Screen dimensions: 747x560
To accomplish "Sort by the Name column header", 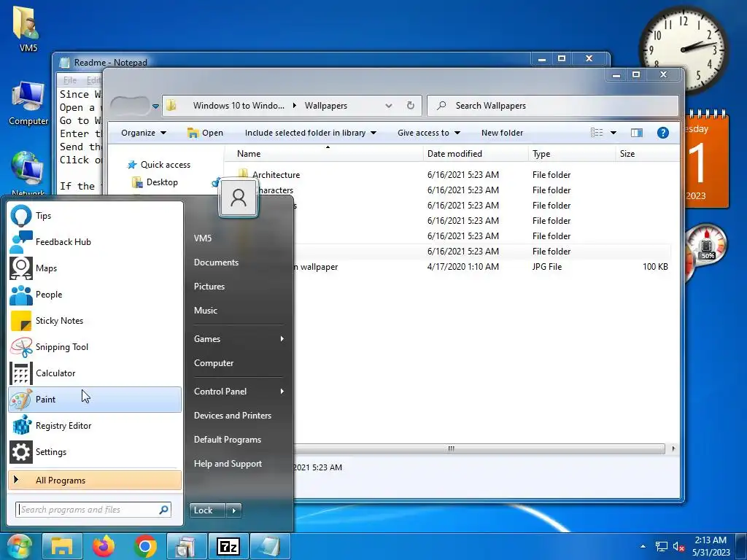I will pyautogui.click(x=324, y=153).
